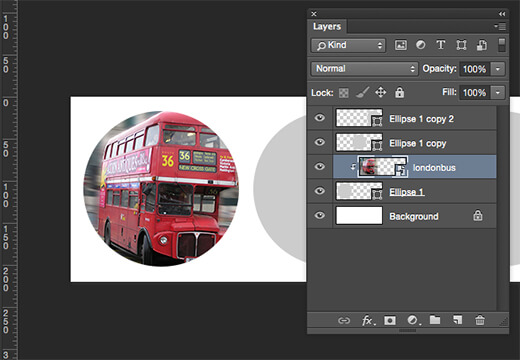Hide the londonbus layer
The height and width of the screenshot is (360, 520).
[x=320, y=166]
